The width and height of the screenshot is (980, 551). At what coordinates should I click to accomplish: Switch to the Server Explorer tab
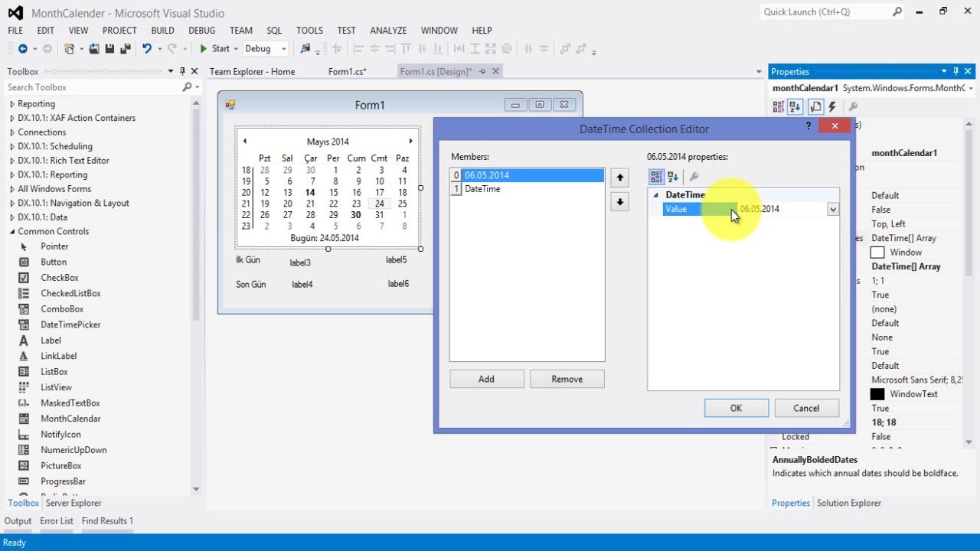(73, 503)
